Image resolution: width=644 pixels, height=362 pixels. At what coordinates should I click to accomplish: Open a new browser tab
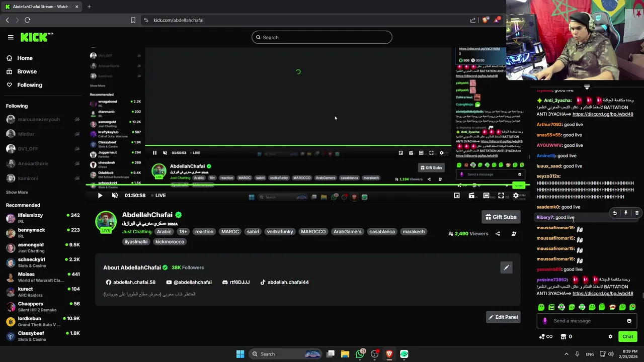[89, 7]
